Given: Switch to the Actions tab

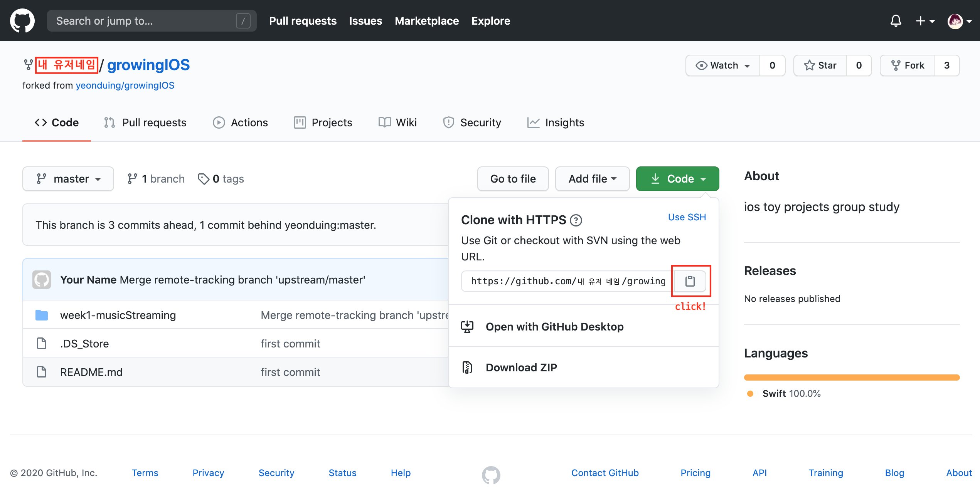Looking at the screenshot, I should [240, 122].
